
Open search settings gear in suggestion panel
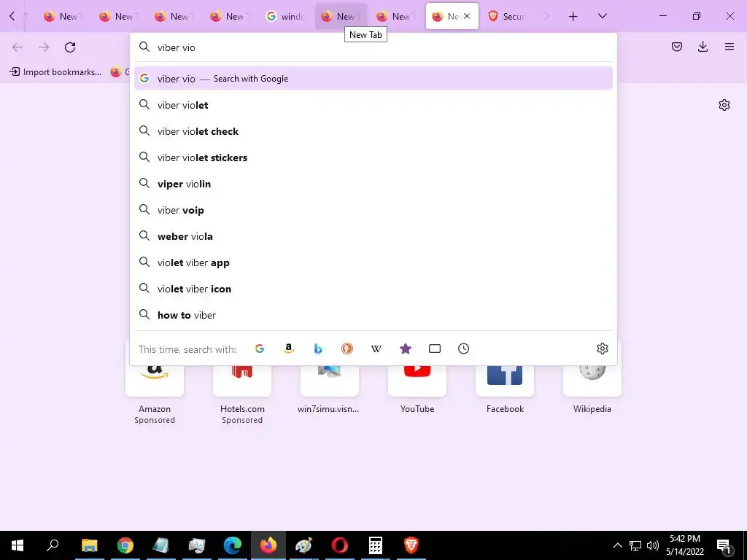(602, 349)
